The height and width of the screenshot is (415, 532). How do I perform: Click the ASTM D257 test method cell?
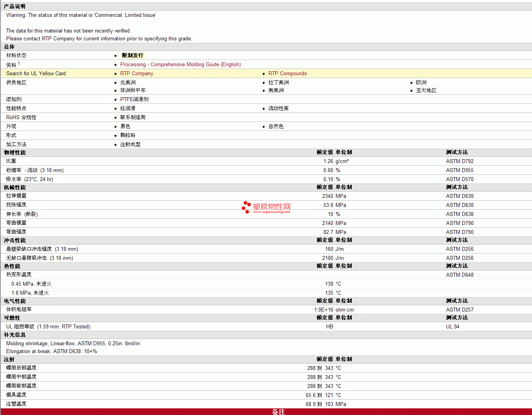pos(459,310)
